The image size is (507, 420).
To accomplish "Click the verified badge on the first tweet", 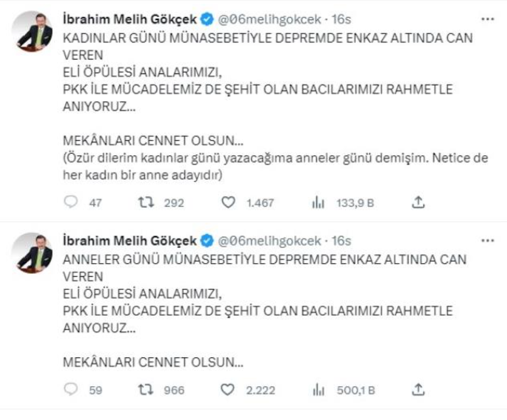I will 208,19.
